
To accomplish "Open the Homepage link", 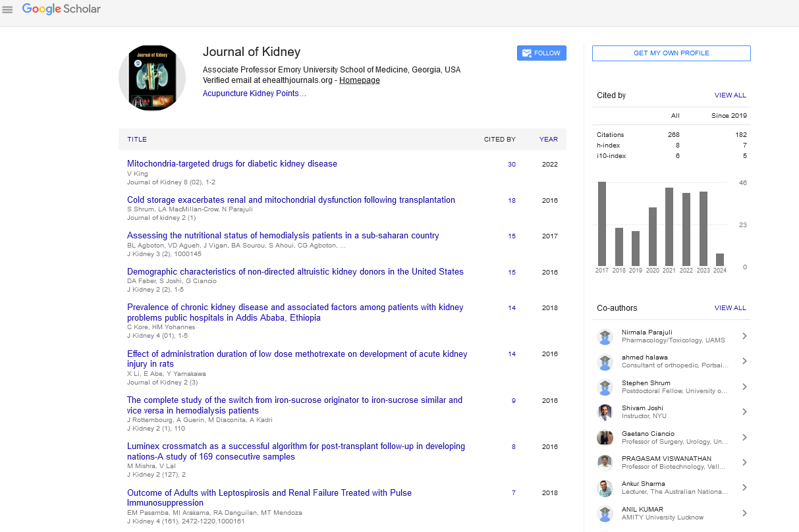I will pyautogui.click(x=359, y=80).
